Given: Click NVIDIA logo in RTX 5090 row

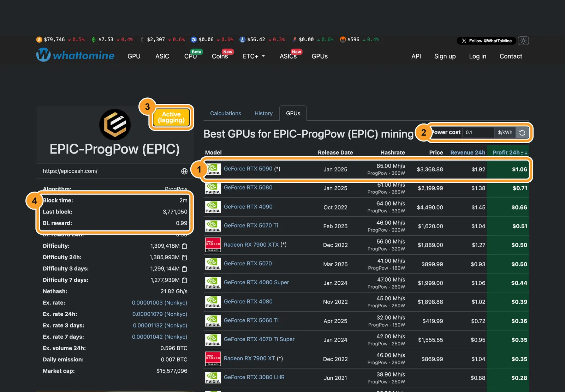Looking at the screenshot, I should (213, 169).
